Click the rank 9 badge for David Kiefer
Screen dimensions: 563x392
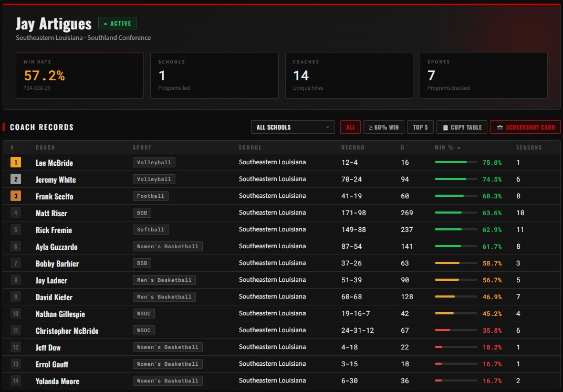point(16,296)
